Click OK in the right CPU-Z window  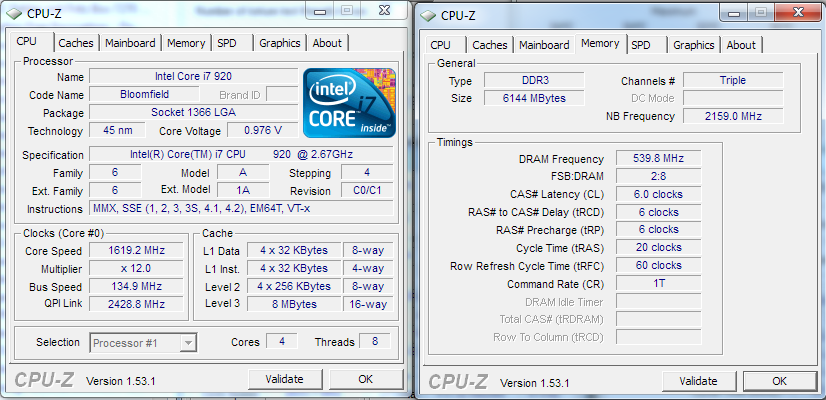(x=780, y=382)
